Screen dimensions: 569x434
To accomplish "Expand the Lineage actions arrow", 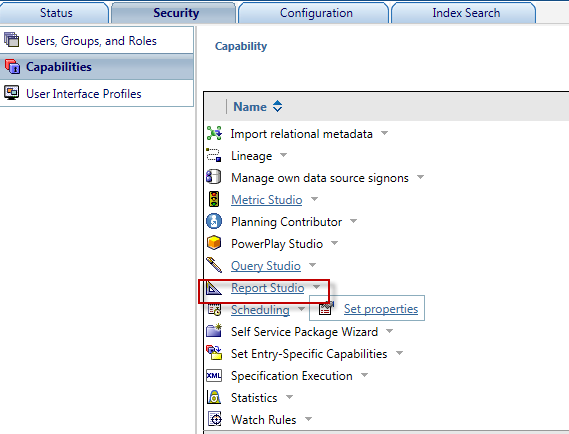I will (x=283, y=155).
